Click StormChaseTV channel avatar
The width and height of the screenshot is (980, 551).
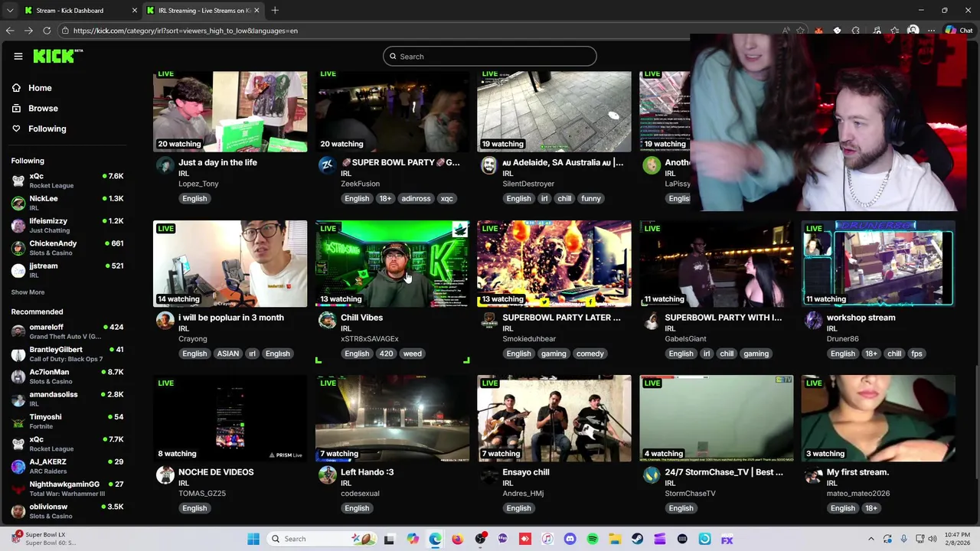(651, 474)
